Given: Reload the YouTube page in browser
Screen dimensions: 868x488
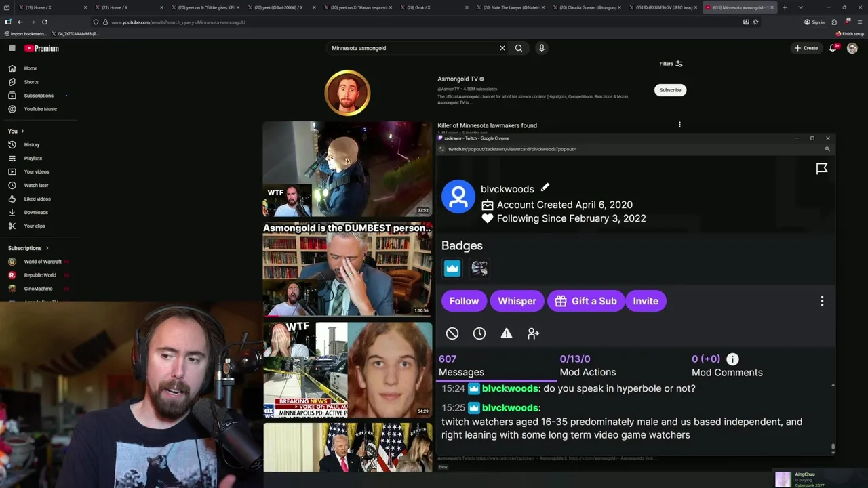Looking at the screenshot, I should tap(45, 22).
